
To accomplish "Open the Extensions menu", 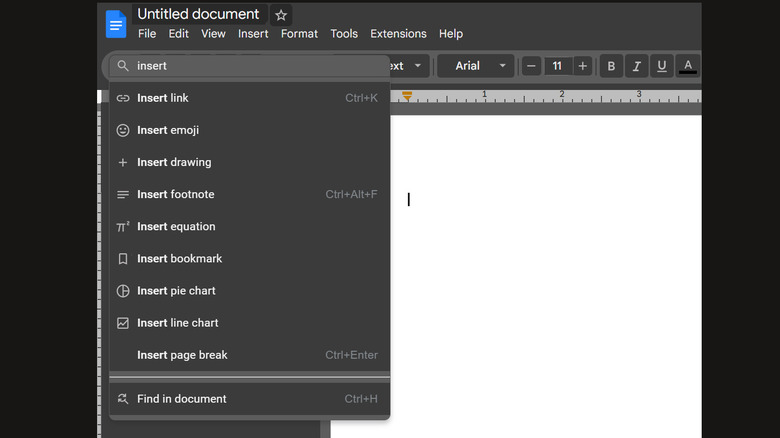I will 398,34.
